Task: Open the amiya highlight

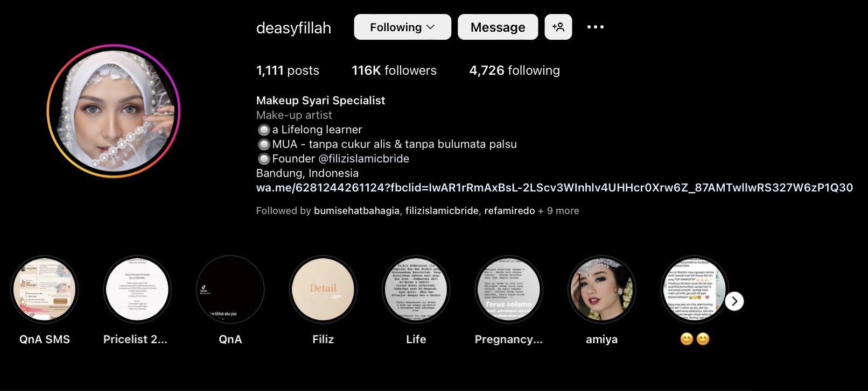Action: click(x=602, y=289)
